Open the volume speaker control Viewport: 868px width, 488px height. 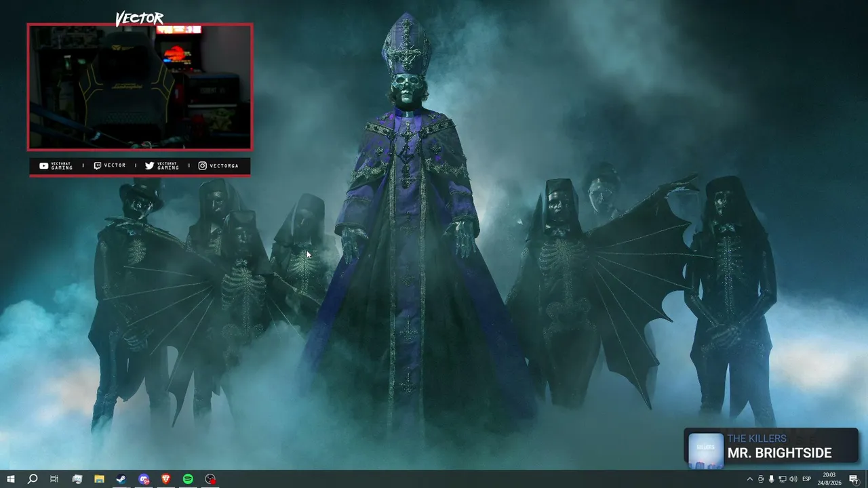click(x=793, y=479)
